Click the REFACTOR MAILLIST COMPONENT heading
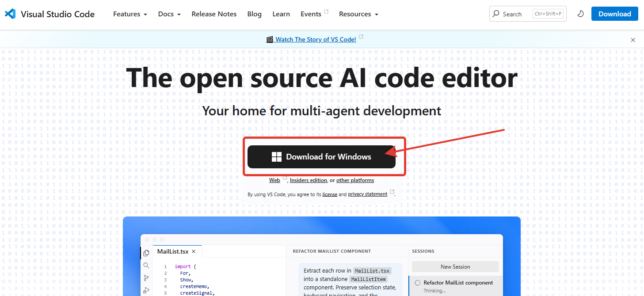644x296 pixels. pos(332,251)
